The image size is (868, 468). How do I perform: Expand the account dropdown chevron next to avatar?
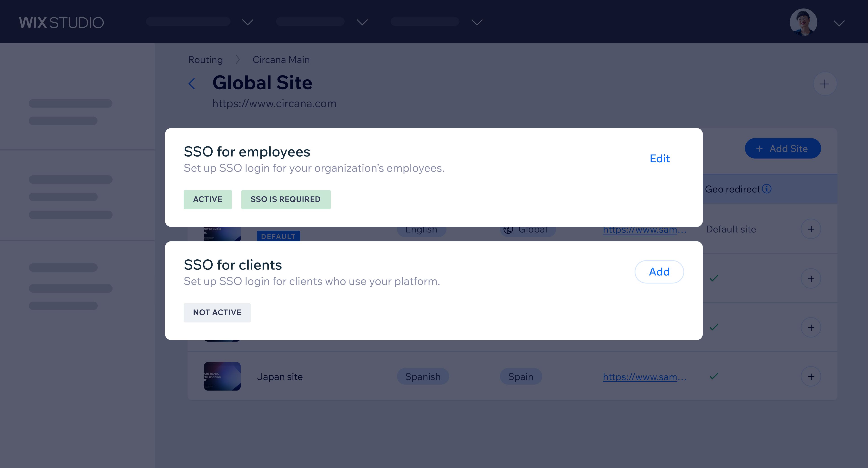point(839,23)
